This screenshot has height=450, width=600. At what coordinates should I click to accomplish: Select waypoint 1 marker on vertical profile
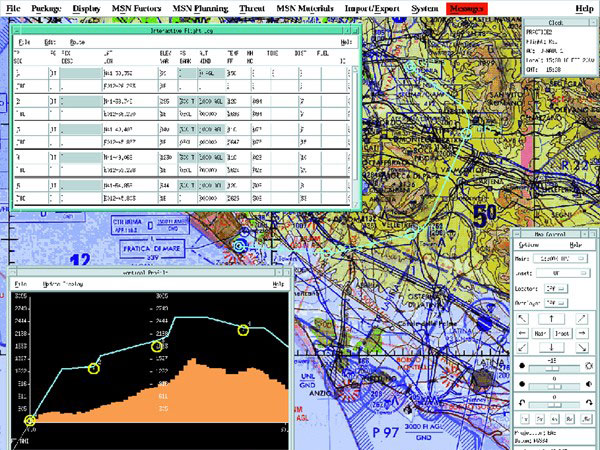pos(30,421)
